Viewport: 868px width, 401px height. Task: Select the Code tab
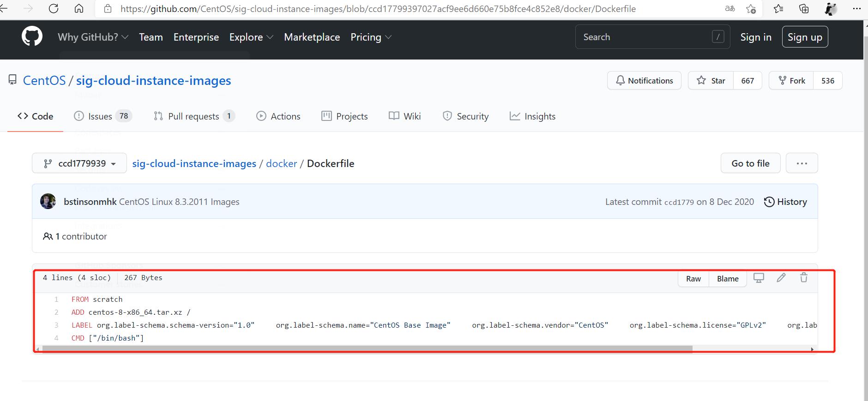tap(36, 116)
